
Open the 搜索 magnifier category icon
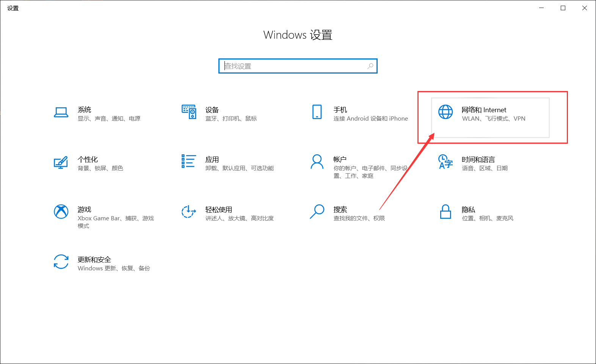[317, 212]
